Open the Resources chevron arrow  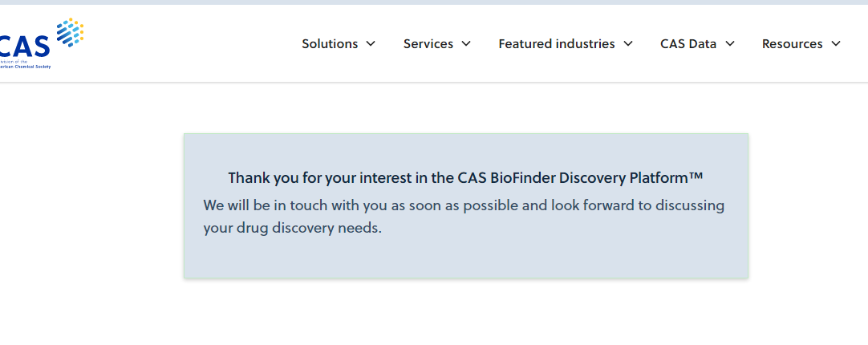836,43
